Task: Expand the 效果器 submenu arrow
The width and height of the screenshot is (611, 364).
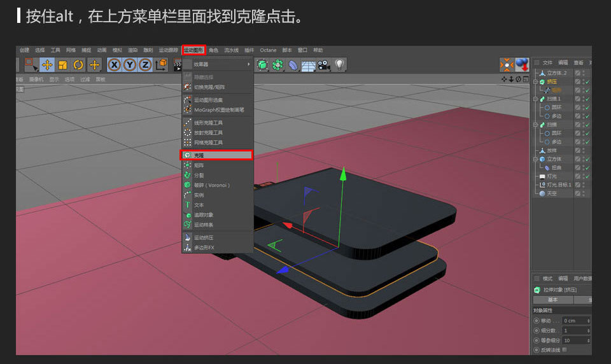Action: (x=249, y=64)
